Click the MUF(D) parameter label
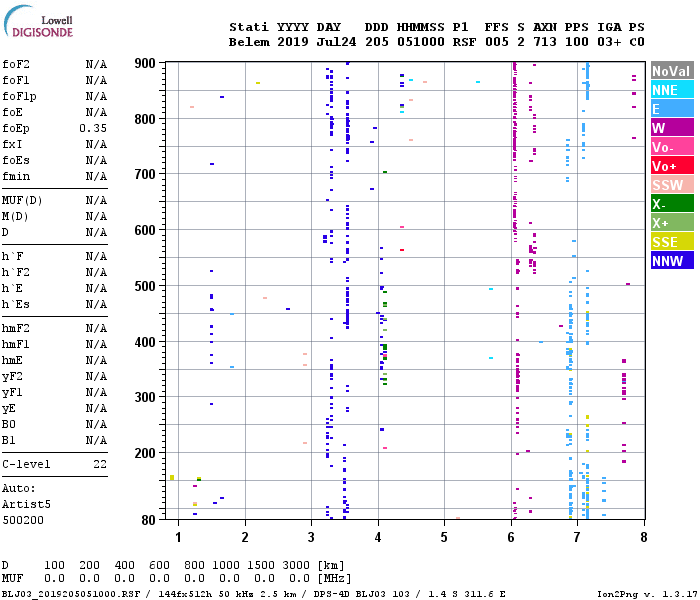 pyautogui.click(x=22, y=200)
